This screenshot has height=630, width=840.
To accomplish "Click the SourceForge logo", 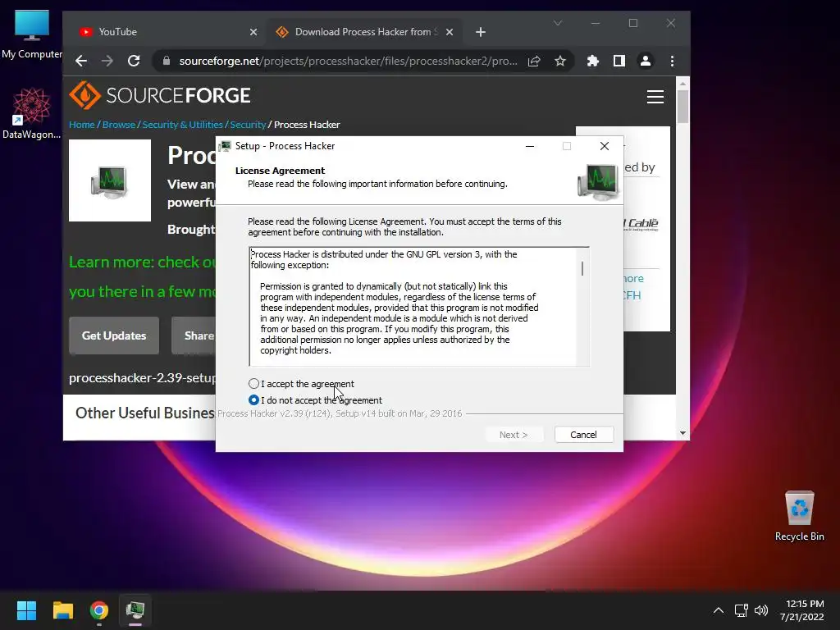I will tap(160, 95).
